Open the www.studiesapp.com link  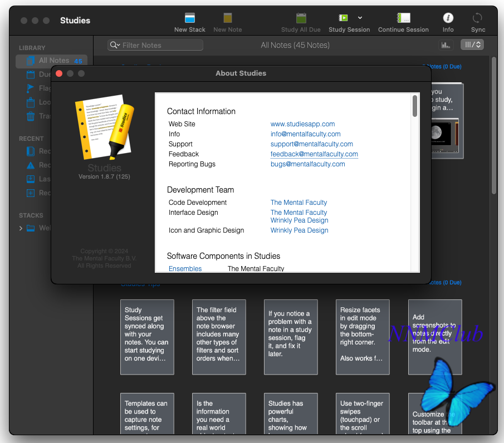coord(302,124)
